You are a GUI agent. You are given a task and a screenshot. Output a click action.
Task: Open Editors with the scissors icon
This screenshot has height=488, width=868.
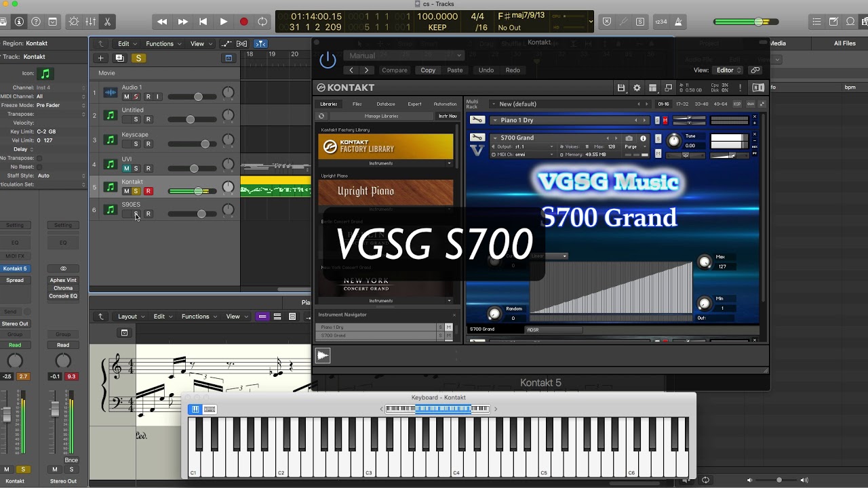107,22
